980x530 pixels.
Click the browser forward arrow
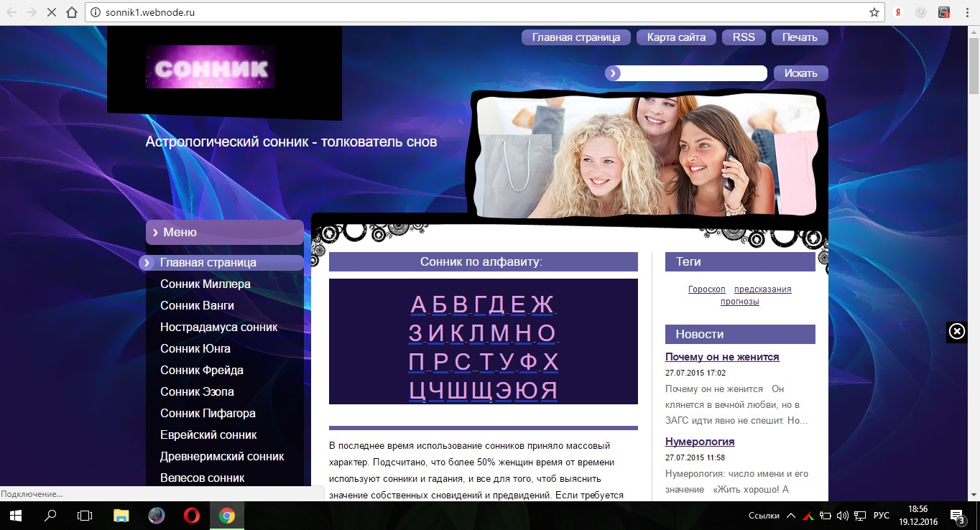[x=32, y=12]
